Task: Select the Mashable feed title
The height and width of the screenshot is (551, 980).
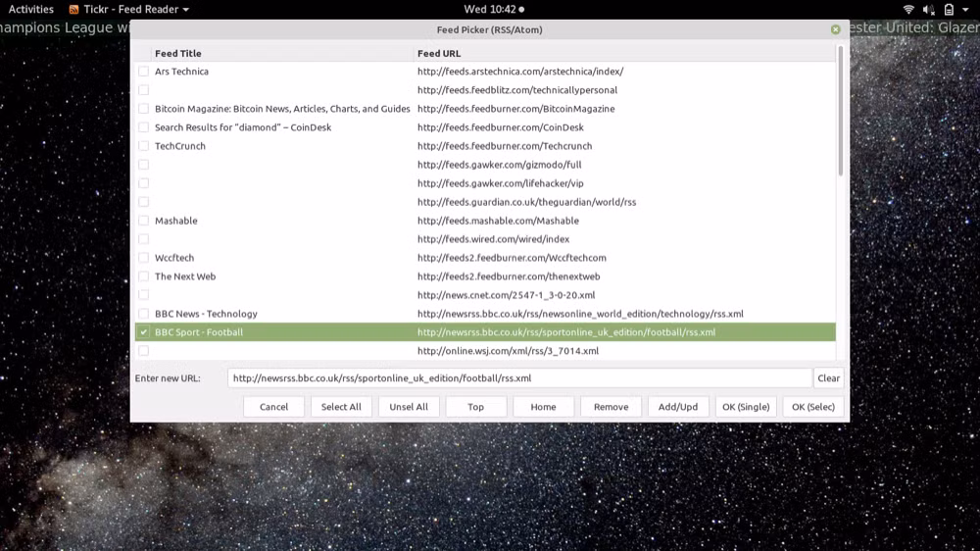Action: point(176,221)
